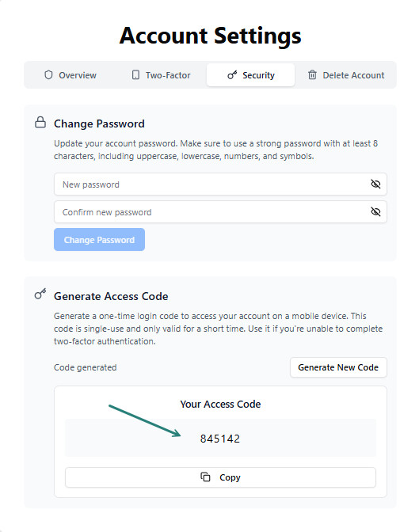
Task: Click the key icon beside Generate Access Code
Action: pyautogui.click(x=40, y=294)
